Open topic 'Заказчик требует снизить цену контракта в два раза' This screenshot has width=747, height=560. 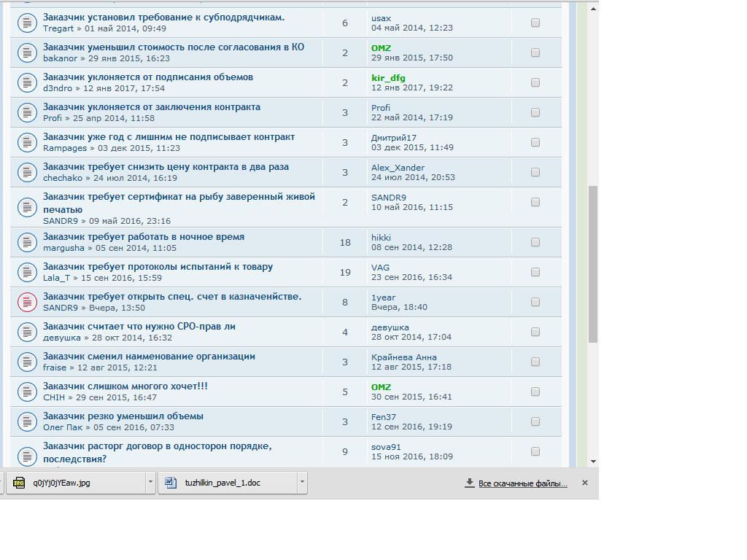click(166, 167)
